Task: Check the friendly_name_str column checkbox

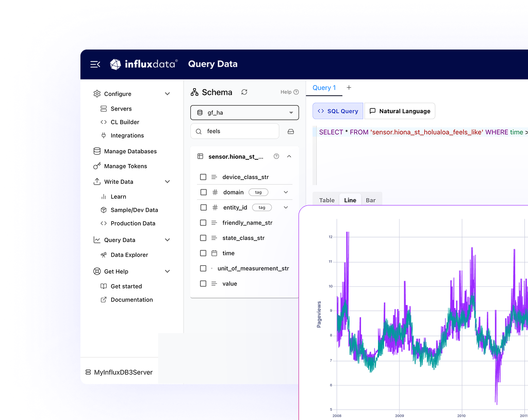Action: [203, 222]
